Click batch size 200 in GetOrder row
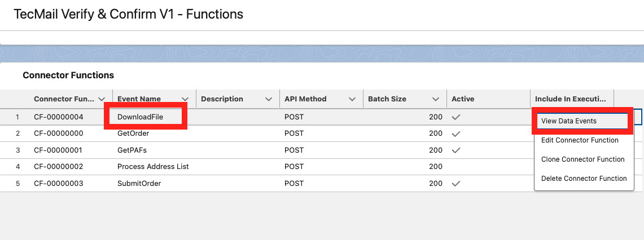The height and width of the screenshot is (240, 644). point(436,134)
